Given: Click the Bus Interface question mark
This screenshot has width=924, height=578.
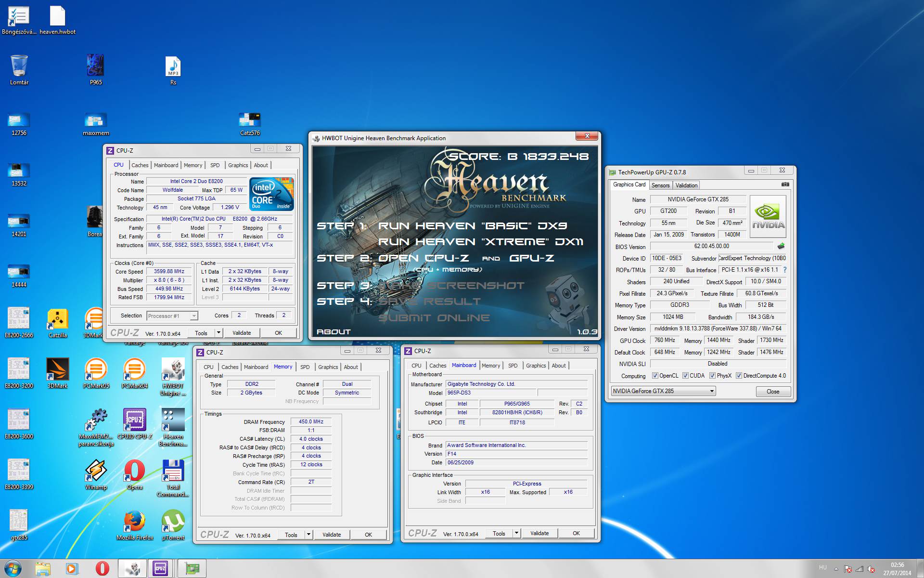Looking at the screenshot, I should pos(785,270).
